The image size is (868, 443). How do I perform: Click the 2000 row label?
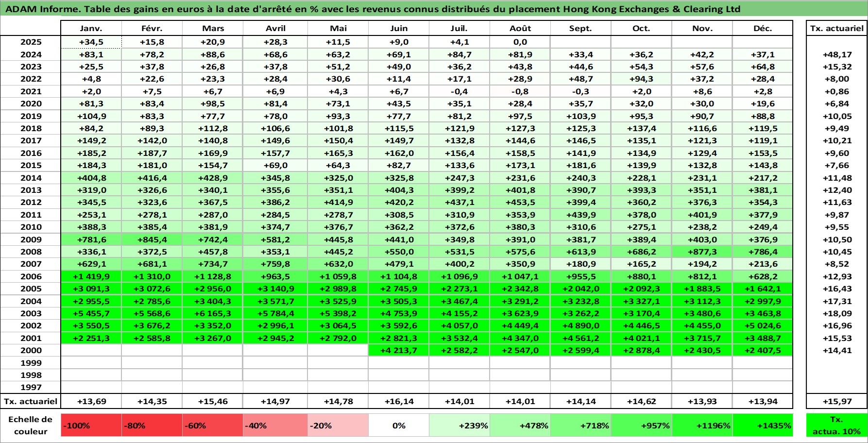pos(31,350)
